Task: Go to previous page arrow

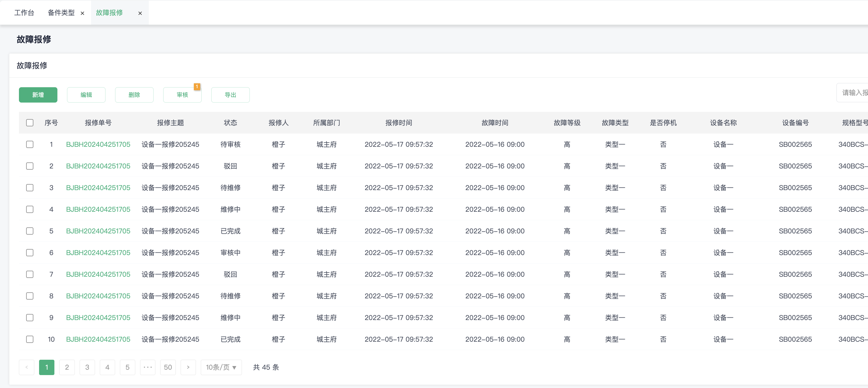Action: (27, 367)
